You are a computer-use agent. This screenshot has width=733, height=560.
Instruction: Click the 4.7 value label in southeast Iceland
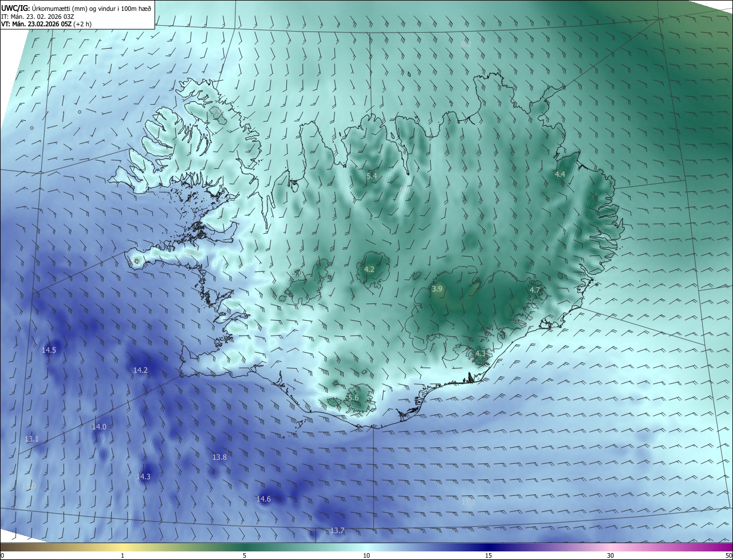(x=535, y=290)
